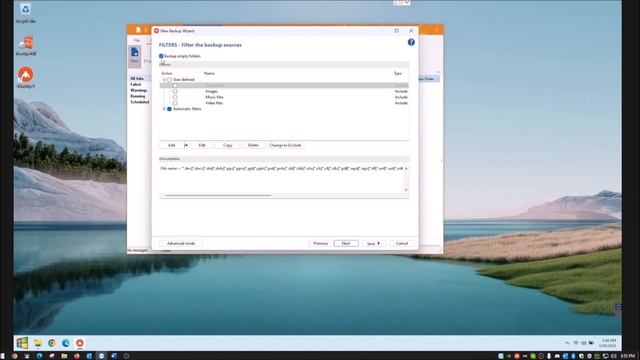Open the orange circular desktop shortcut icon
640x360 pixels.
(25, 77)
